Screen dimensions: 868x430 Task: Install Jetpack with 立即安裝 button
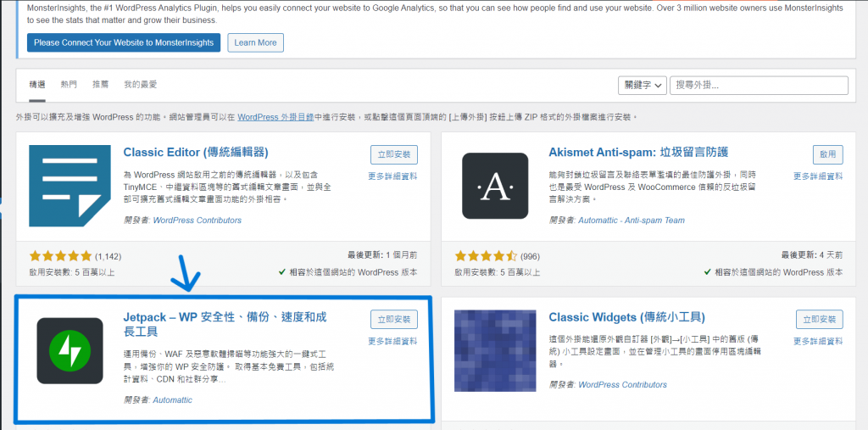394,319
